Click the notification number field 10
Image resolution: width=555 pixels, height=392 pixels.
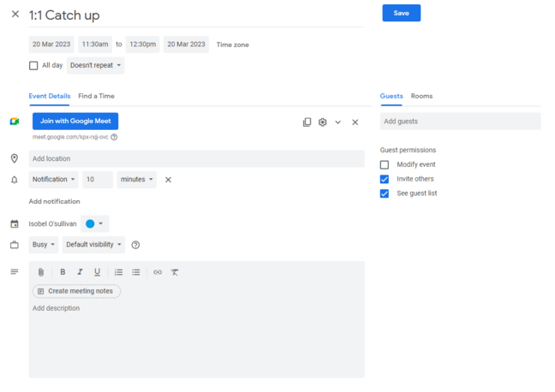point(98,180)
